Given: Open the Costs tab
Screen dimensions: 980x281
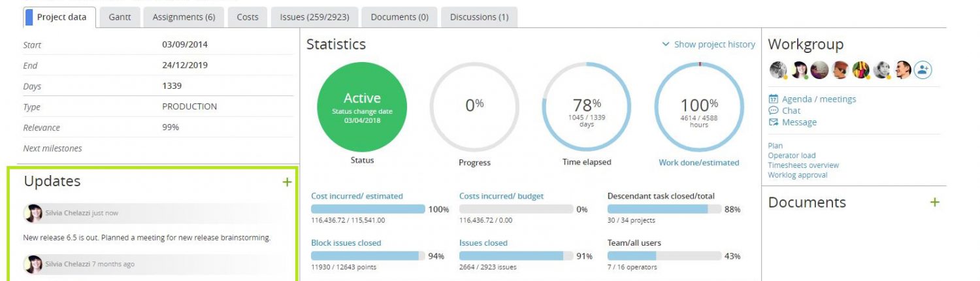Looking at the screenshot, I should point(248,18).
